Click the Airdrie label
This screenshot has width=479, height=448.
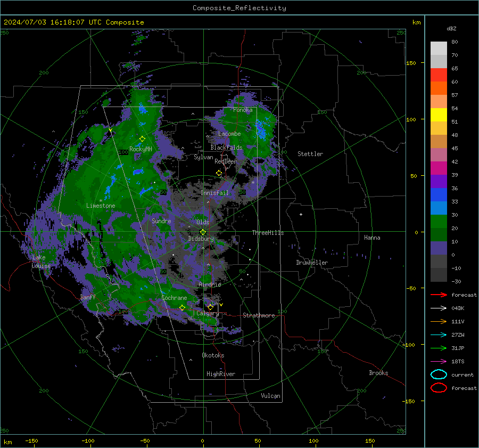pos(210,284)
